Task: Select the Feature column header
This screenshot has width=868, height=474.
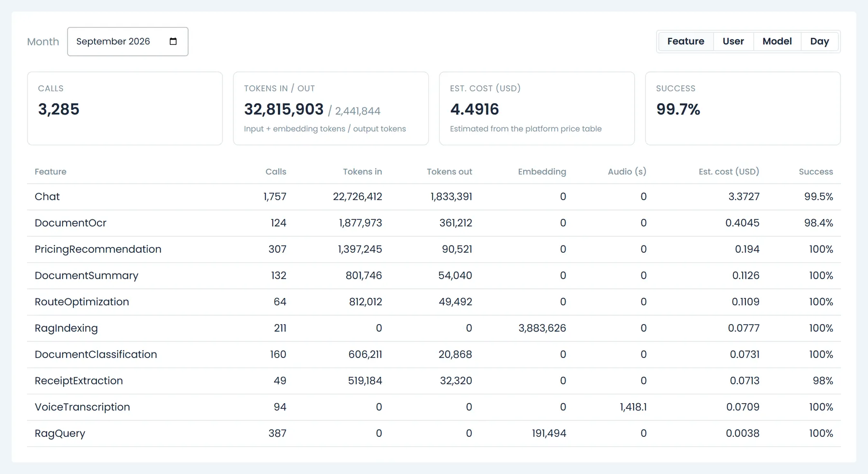Action: coord(51,172)
